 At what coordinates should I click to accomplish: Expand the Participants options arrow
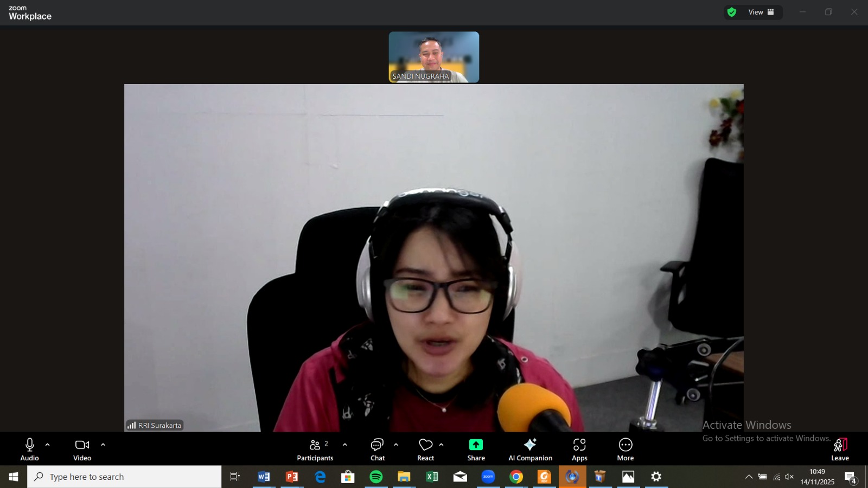345,445
